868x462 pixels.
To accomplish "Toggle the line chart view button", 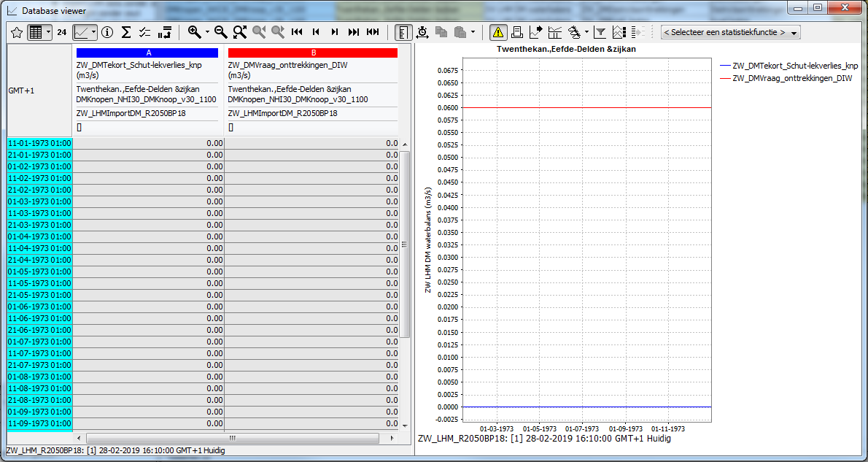I will (82, 32).
